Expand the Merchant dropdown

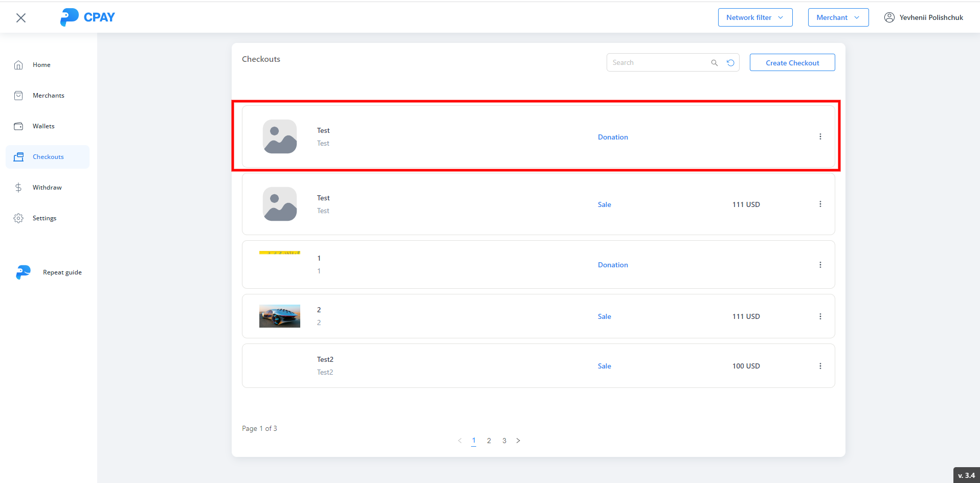click(838, 17)
